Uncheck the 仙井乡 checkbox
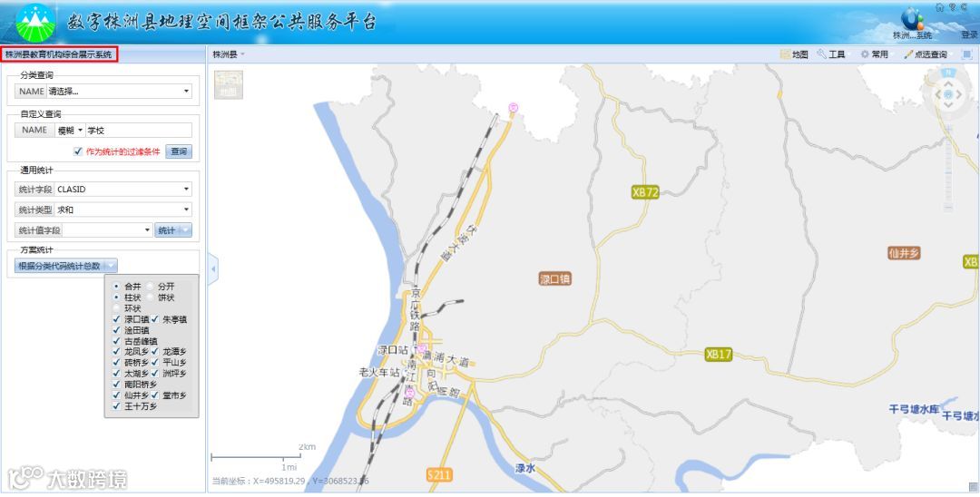This screenshot has height=497, width=980. tap(116, 395)
